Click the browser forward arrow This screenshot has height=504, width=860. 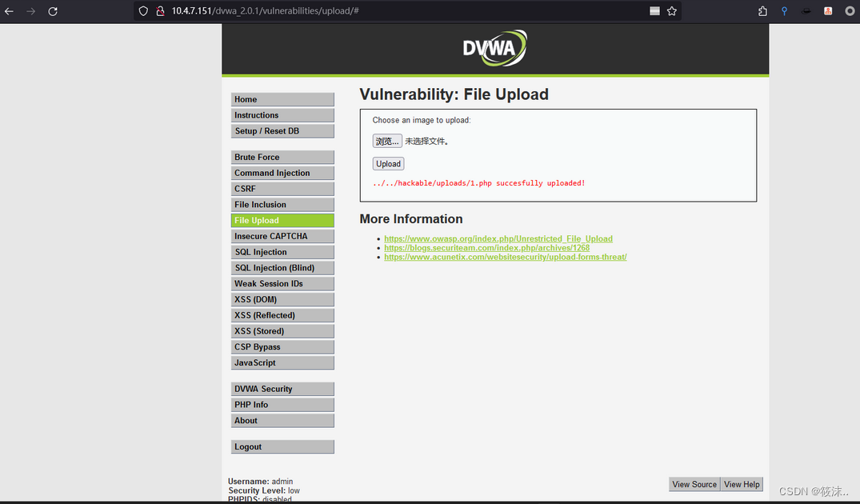pos(30,11)
